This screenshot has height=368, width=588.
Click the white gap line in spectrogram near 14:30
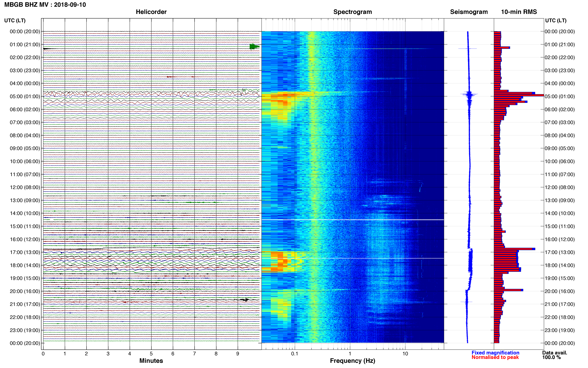(352, 220)
